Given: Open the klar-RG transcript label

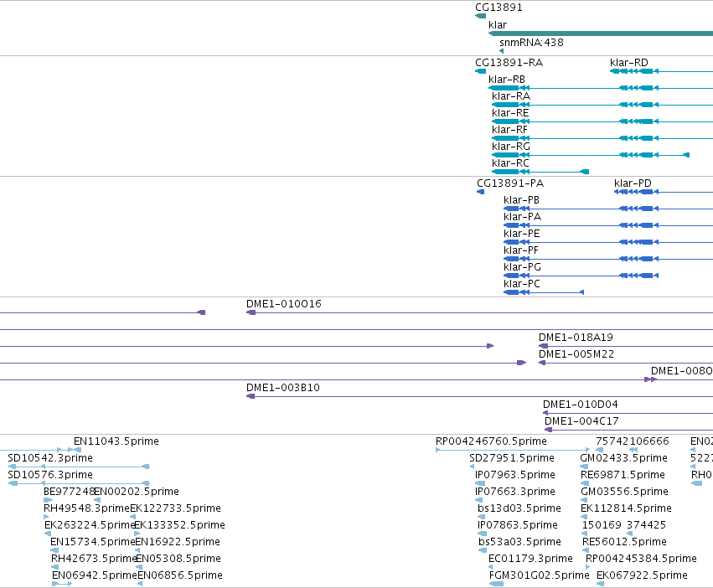Looking at the screenshot, I should coord(510,147).
